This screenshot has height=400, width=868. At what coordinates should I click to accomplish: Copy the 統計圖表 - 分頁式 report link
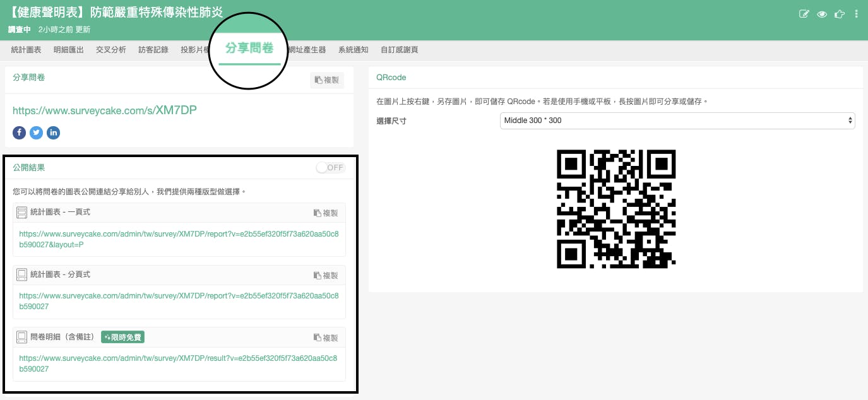click(x=326, y=276)
